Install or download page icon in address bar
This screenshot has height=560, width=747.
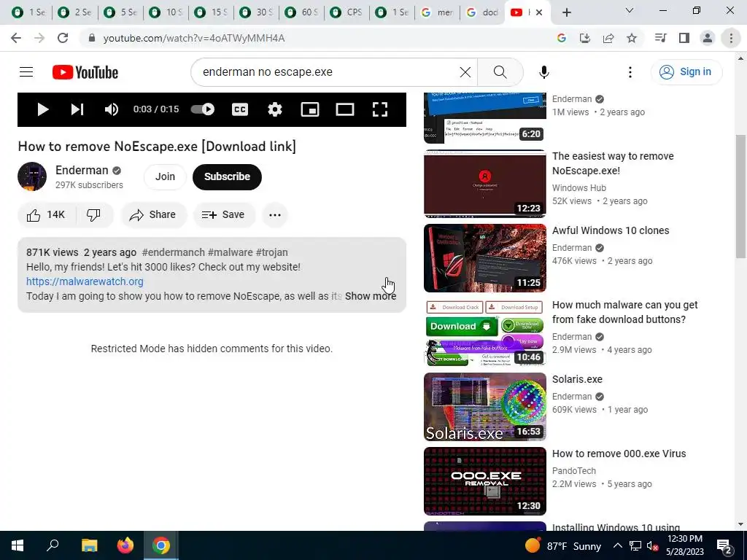585,38
